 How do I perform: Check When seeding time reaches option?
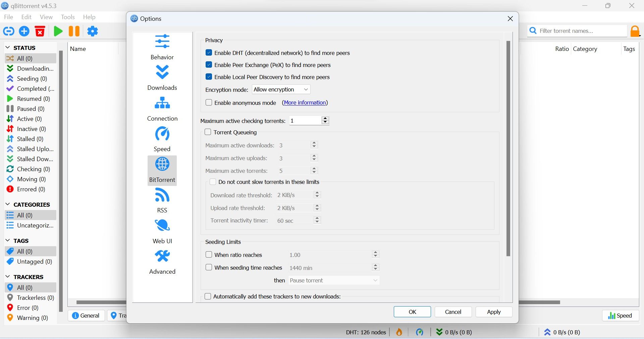[x=209, y=267]
